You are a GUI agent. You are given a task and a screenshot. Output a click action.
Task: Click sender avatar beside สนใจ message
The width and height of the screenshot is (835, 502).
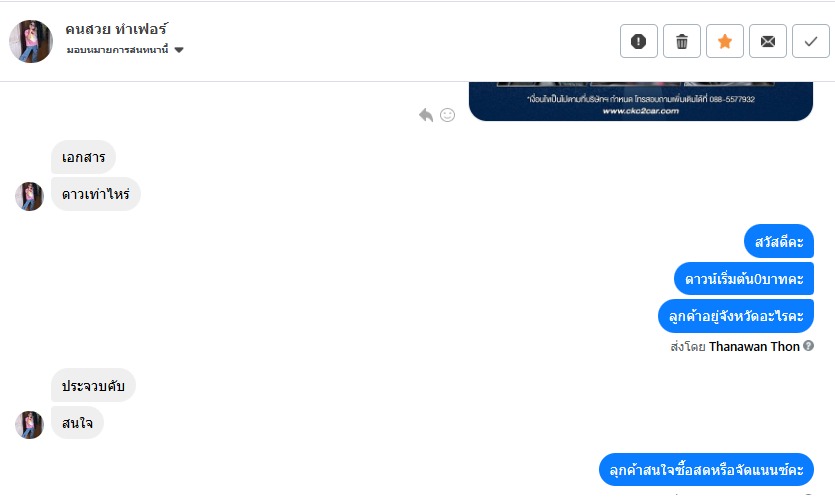click(29, 425)
